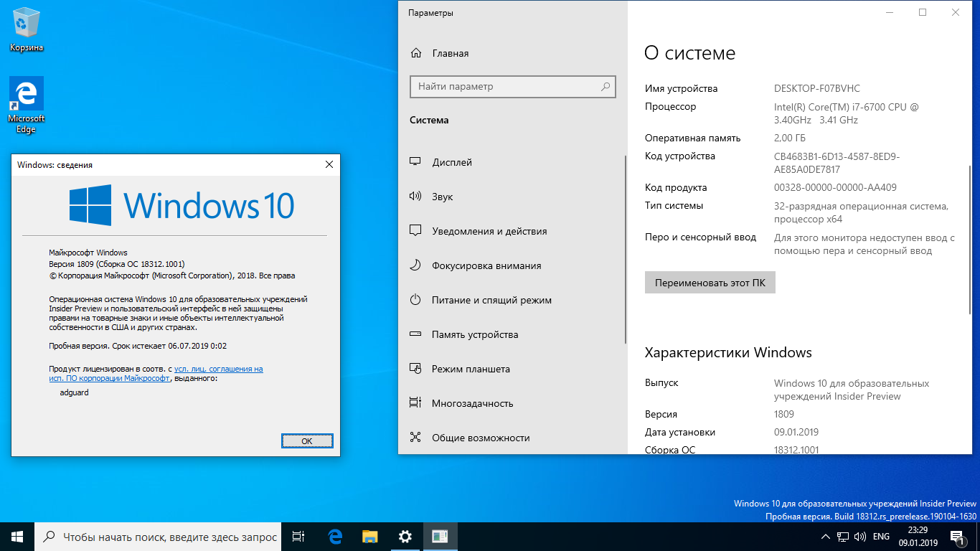The image size is (980, 551).
Task: Click licensee name adguard
Action: (75, 392)
